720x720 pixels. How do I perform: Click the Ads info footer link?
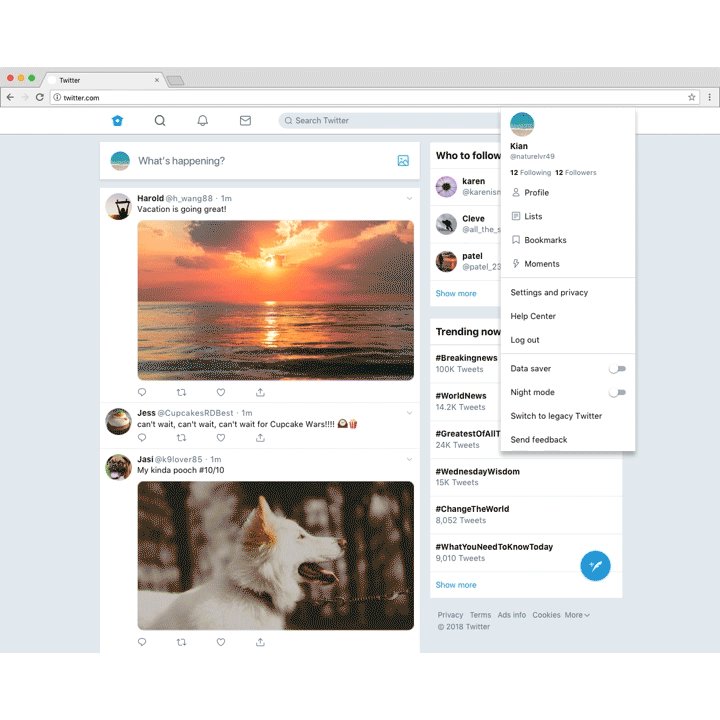512,615
